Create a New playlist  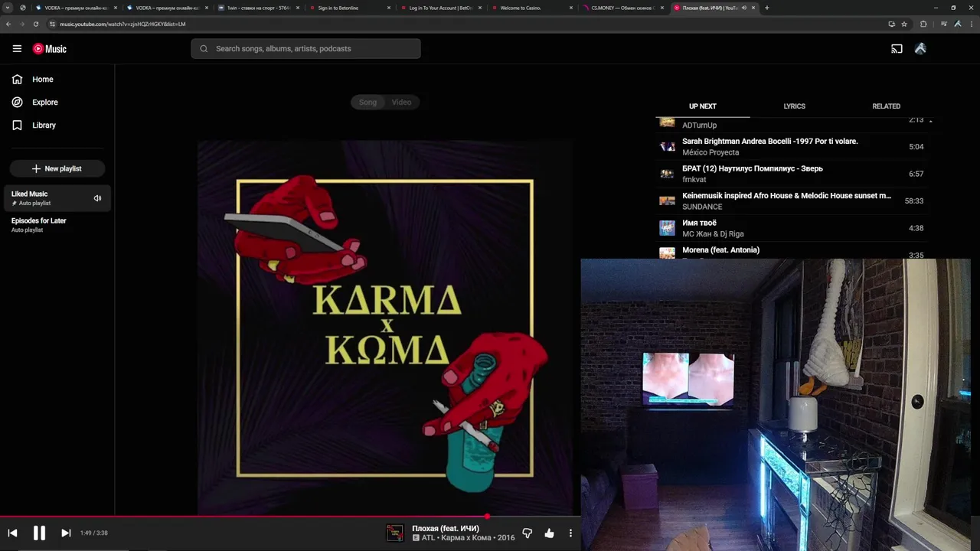click(57, 168)
